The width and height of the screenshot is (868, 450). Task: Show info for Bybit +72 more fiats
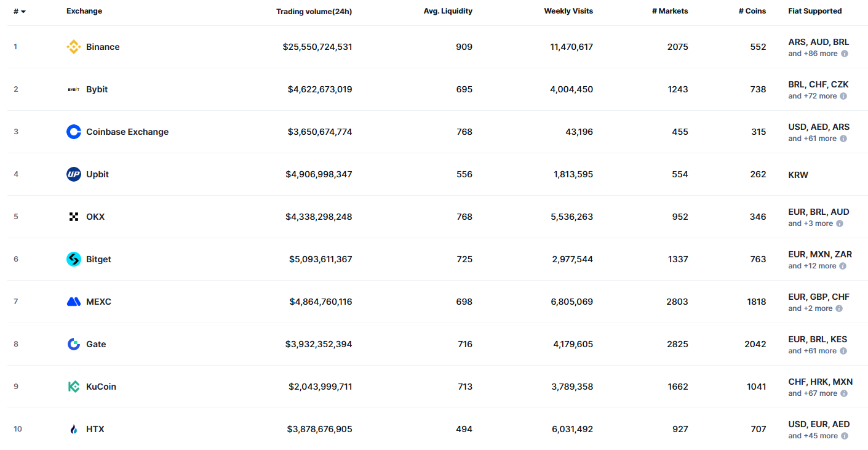pos(843,96)
